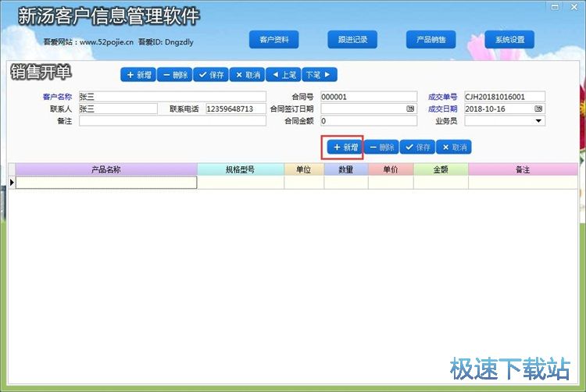Click the first row 产品名称 cell
Viewport: 586px width, 392px height.
[106, 182]
